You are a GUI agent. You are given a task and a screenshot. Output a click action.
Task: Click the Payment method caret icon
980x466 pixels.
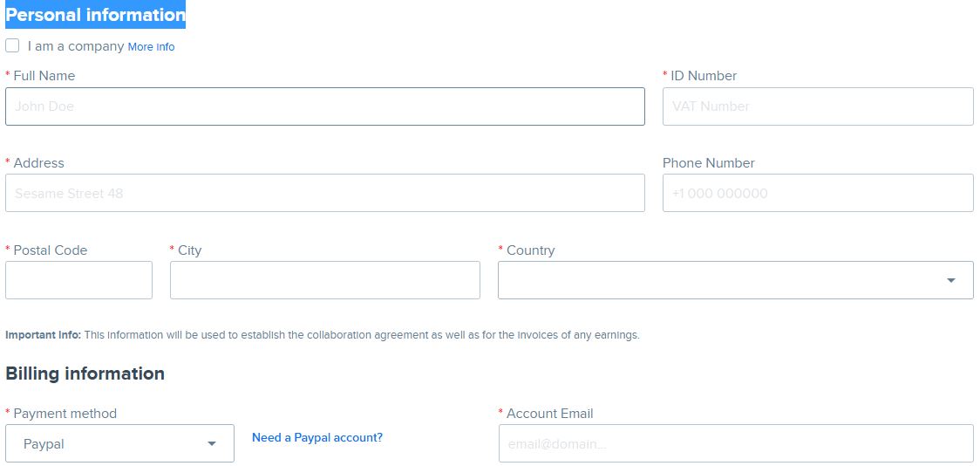pos(211,443)
